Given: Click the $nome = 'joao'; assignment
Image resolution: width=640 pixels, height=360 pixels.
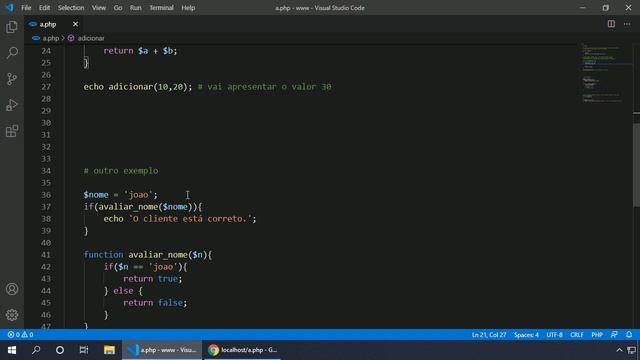Looking at the screenshot, I should point(120,195).
